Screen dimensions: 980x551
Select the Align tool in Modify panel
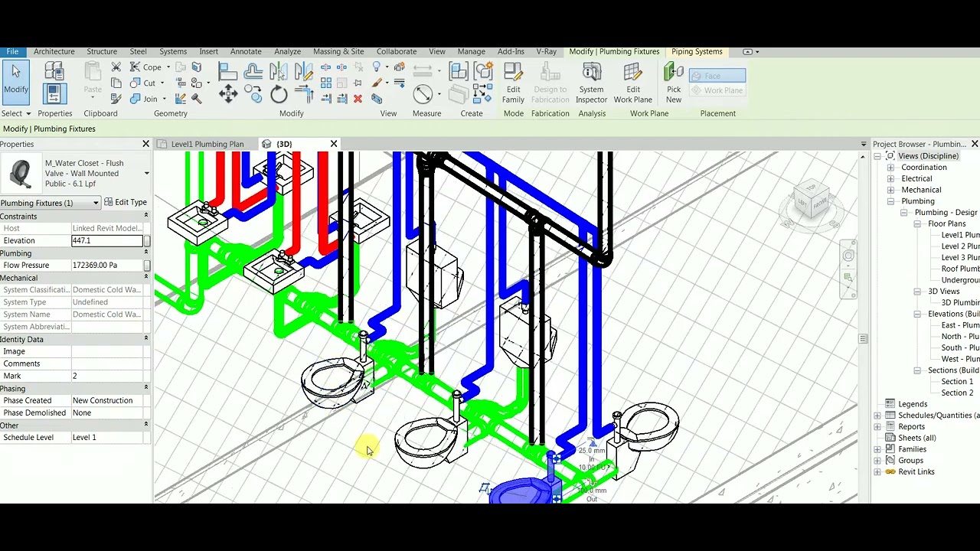click(228, 72)
